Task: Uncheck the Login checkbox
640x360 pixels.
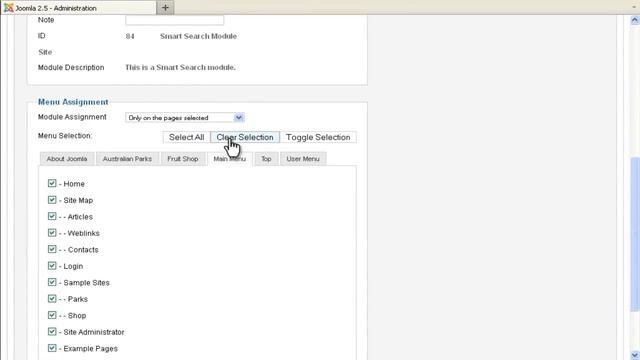Action: pos(52,266)
